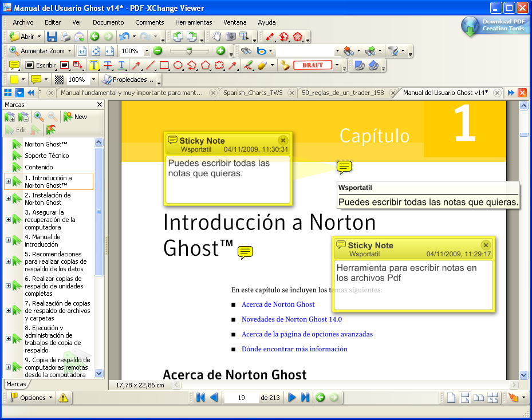Screen dimensions: 532x420
Task: Select the Cloud annotation tool
Action: tap(219, 65)
